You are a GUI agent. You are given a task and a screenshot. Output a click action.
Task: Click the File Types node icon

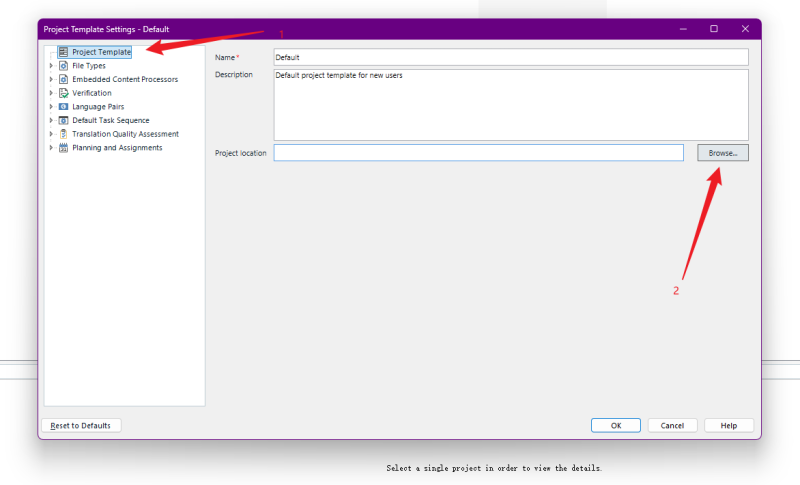pos(64,66)
